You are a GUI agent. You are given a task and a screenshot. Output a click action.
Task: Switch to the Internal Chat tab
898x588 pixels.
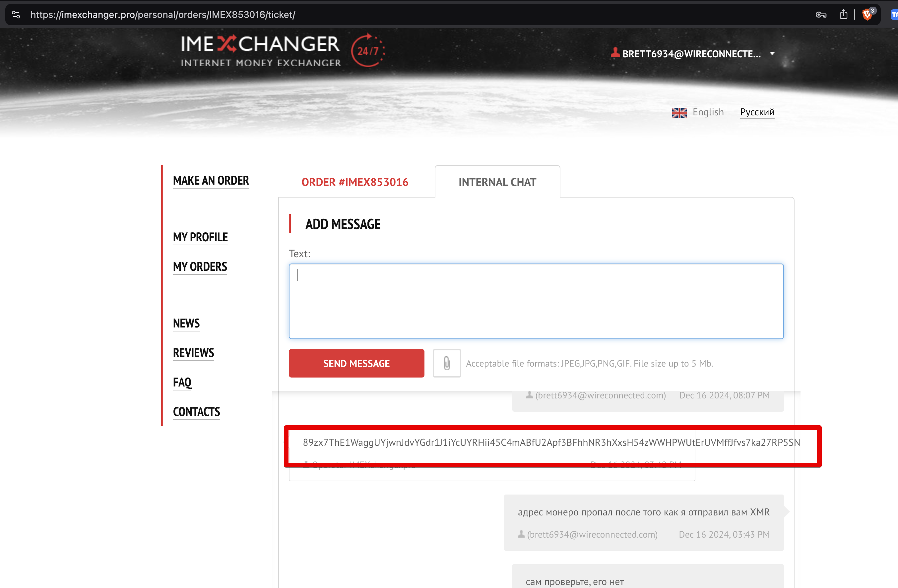(x=497, y=182)
